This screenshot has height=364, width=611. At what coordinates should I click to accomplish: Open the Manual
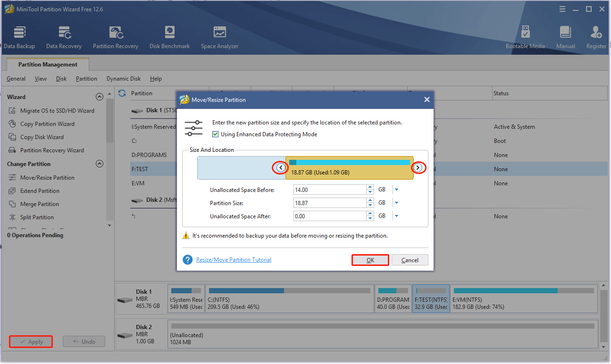pos(565,37)
